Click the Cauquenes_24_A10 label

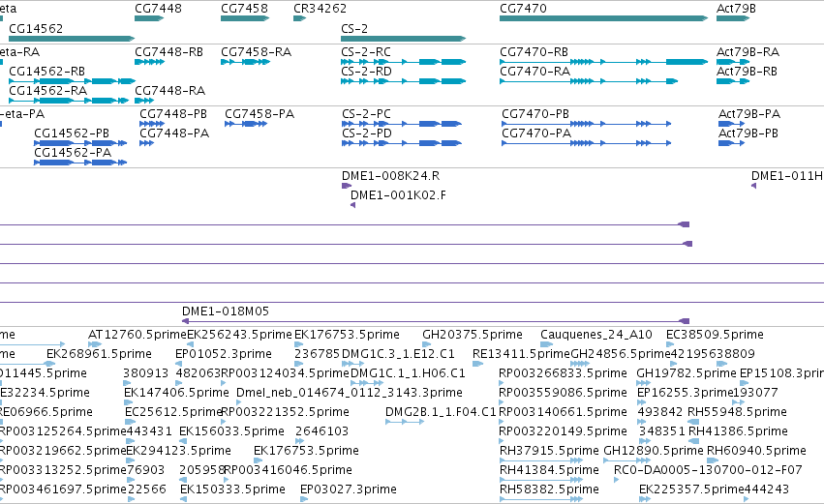tap(596, 335)
